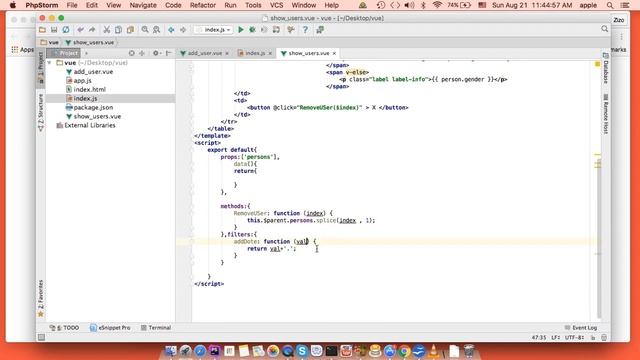Viewport: 640px width, 360px height.
Task: Open the Refactor menu
Action: 202,5
